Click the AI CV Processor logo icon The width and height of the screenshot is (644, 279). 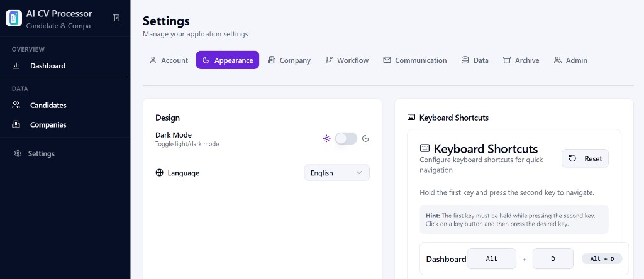tap(14, 18)
